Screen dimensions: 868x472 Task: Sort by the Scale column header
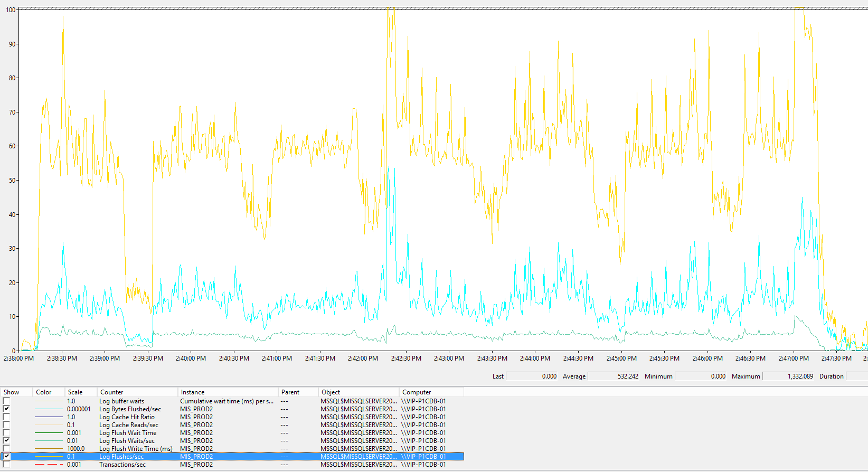coord(81,392)
